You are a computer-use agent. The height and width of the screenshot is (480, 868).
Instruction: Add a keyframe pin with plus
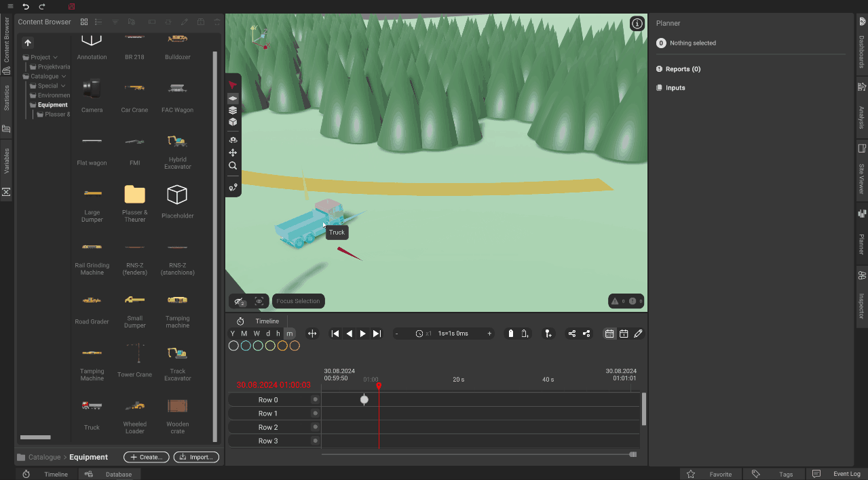click(x=548, y=334)
